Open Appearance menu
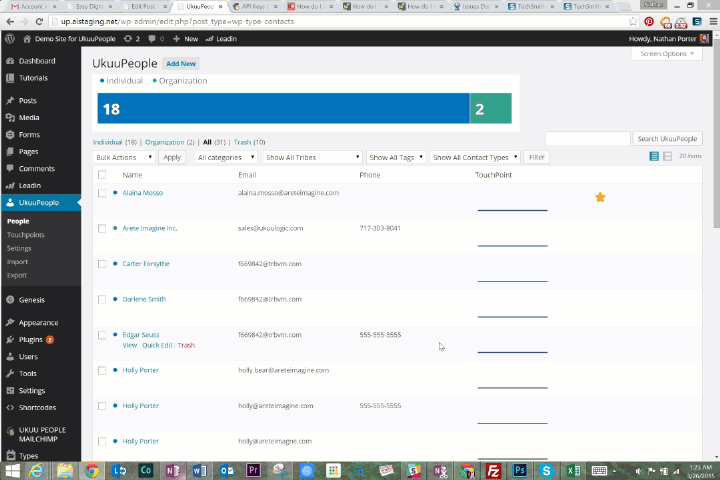This screenshot has height=480, width=720. pyautogui.click(x=38, y=322)
